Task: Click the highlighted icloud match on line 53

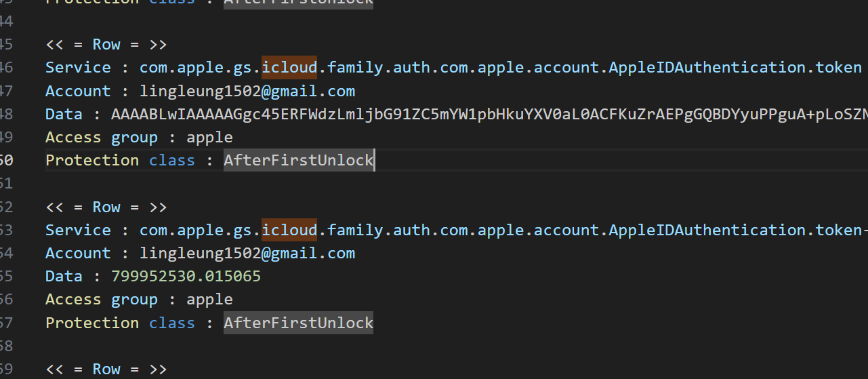Action: [x=289, y=231]
